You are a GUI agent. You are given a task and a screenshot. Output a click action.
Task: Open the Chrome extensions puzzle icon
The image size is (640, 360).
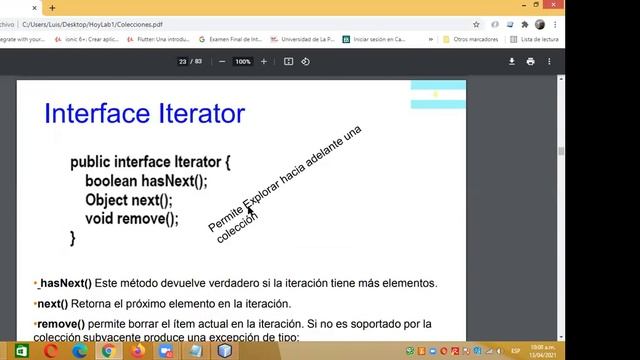524,24
